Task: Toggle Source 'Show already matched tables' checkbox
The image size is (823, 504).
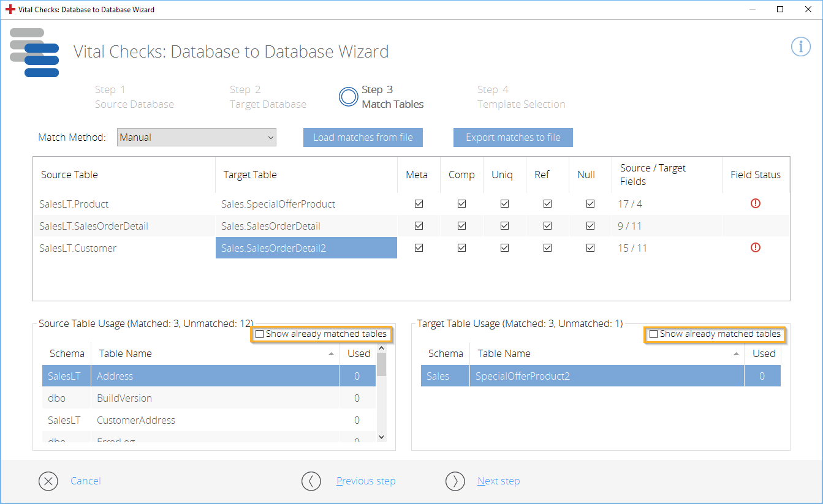Action: 260,334
